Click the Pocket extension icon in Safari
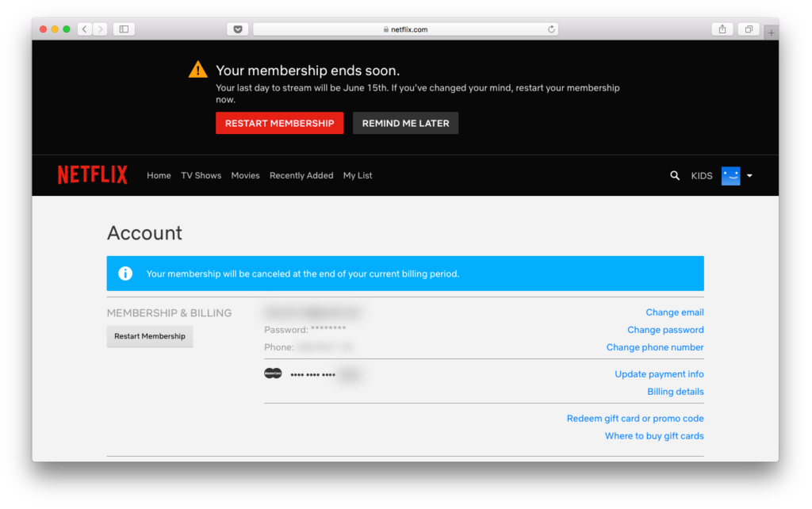812x509 pixels. tap(238, 29)
